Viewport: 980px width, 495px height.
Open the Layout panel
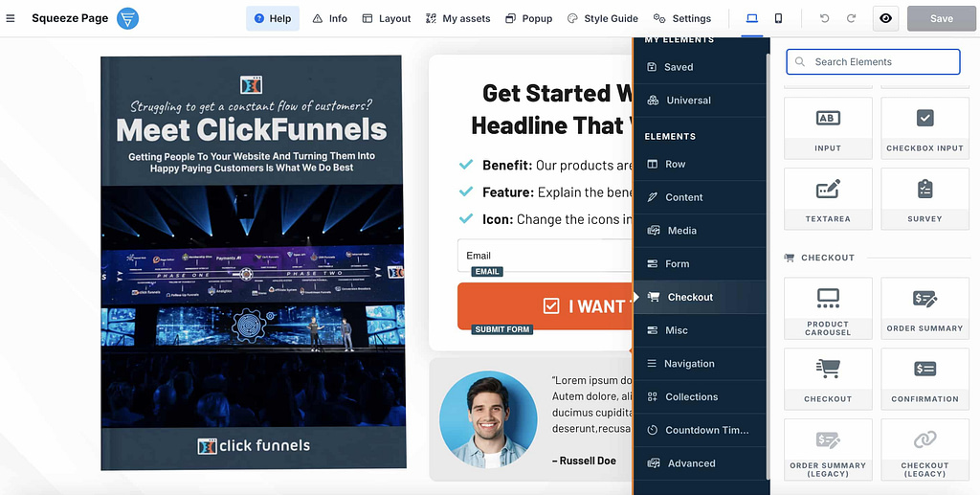pos(387,19)
